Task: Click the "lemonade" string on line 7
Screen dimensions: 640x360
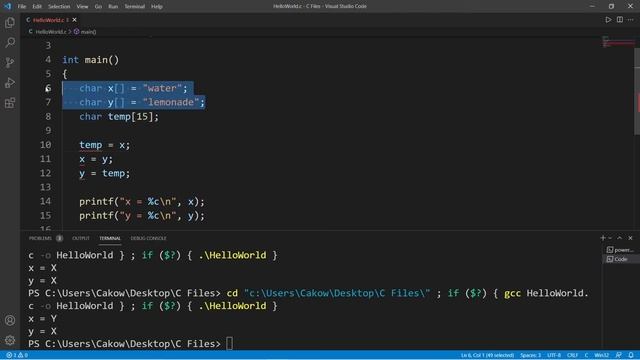Action: (x=171, y=102)
